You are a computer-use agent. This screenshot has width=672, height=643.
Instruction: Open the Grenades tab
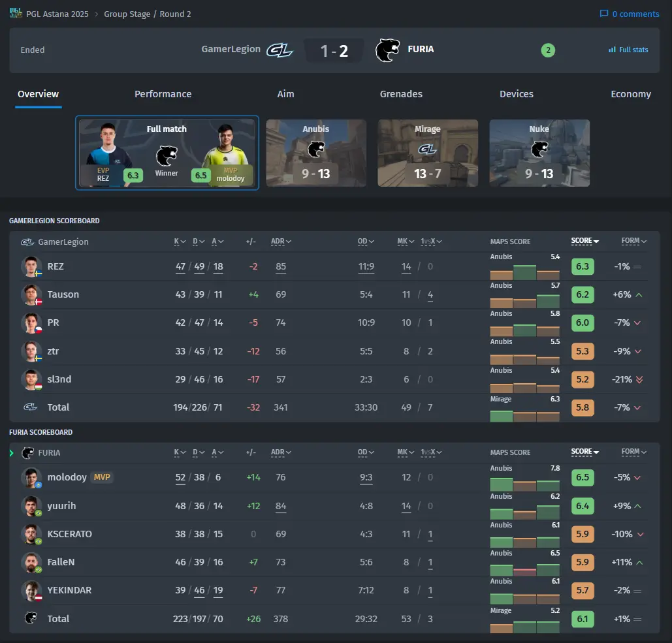coord(401,94)
